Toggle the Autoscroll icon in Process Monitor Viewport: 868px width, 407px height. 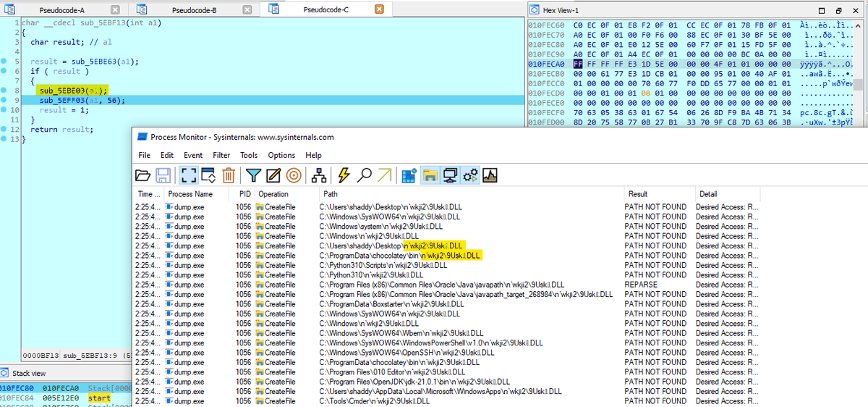208,175
